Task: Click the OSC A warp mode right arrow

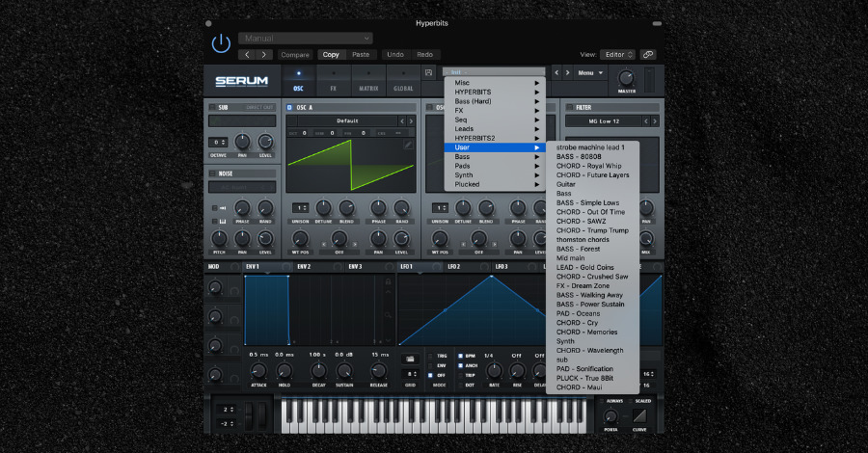Action: tap(354, 244)
